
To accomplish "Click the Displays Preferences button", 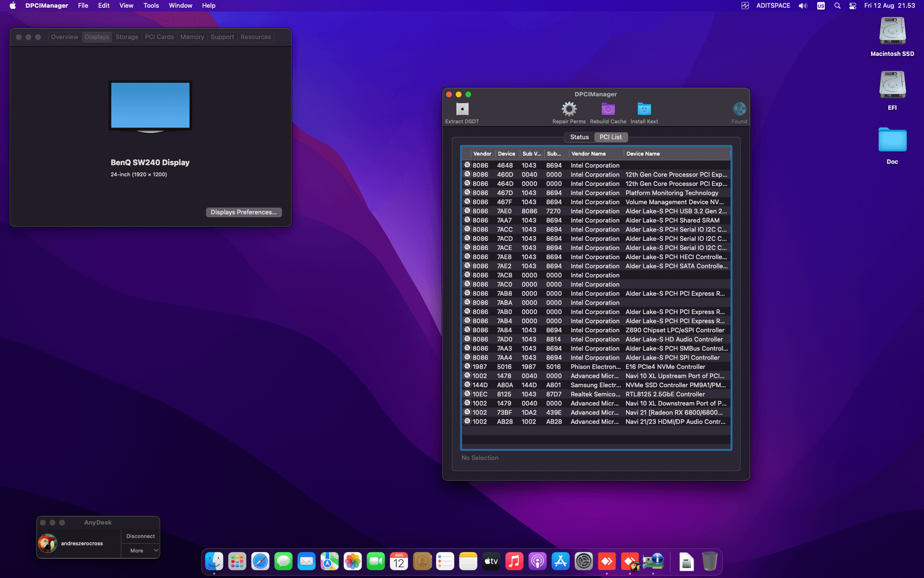I will 244,212.
